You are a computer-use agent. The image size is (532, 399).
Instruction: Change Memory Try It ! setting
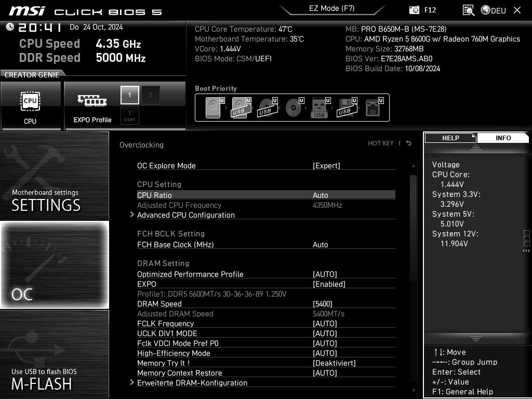coord(266,363)
